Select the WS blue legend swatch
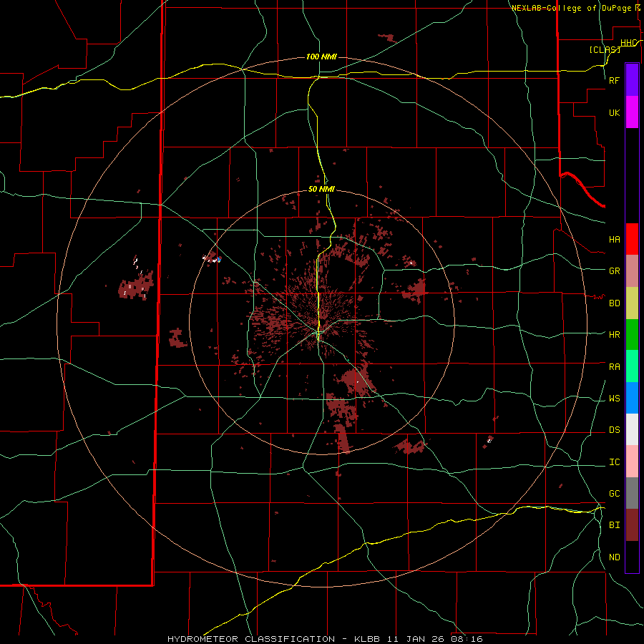The width and height of the screenshot is (644, 644). pos(632,398)
